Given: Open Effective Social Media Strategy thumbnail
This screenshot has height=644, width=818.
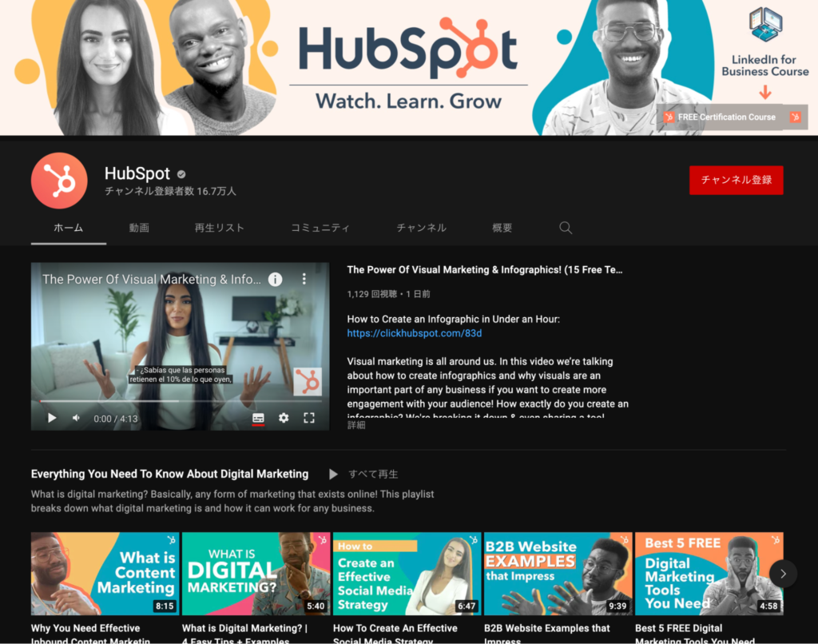Looking at the screenshot, I should [x=407, y=574].
